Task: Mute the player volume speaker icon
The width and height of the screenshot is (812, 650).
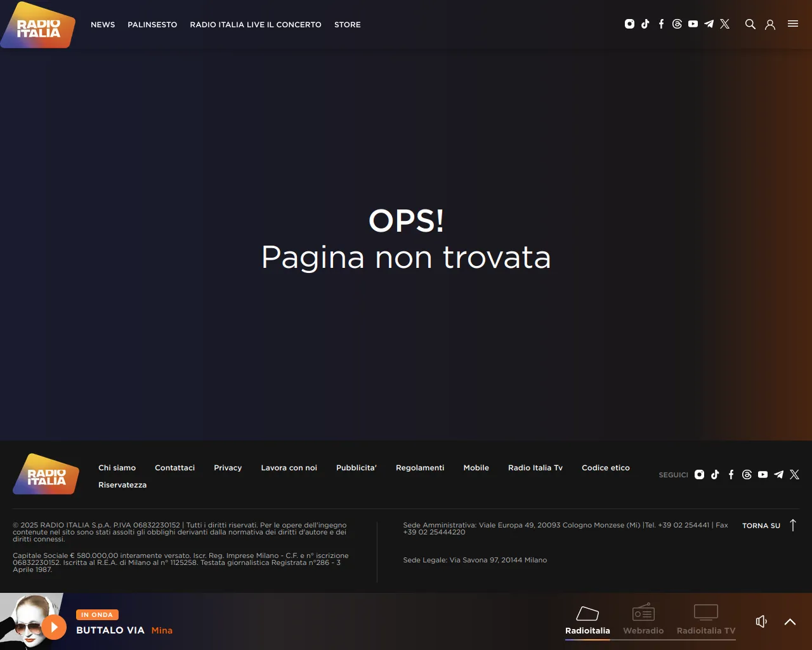Action: (761, 621)
